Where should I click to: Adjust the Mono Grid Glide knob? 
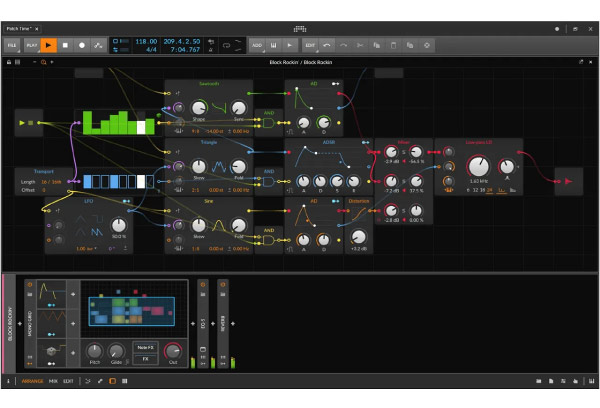pyautogui.click(x=116, y=351)
